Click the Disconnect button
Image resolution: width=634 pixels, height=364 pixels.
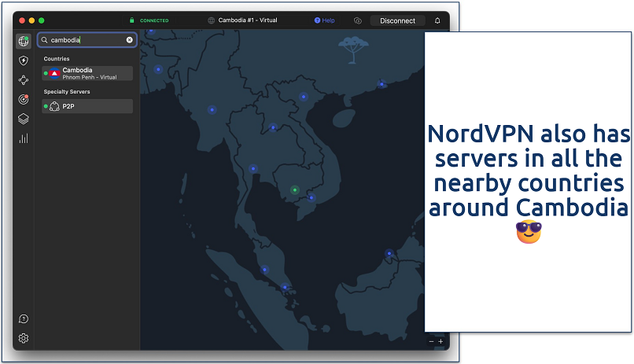click(397, 20)
